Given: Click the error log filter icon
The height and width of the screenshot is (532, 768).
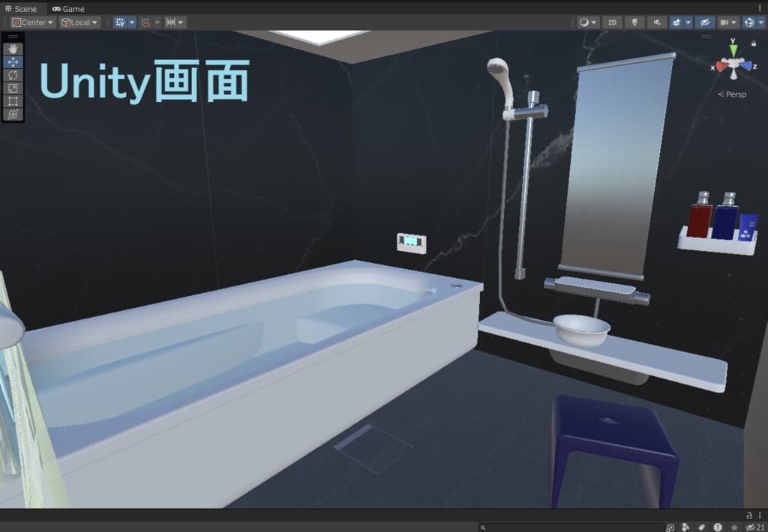Looking at the screenshot, I should tap(718, 527).
